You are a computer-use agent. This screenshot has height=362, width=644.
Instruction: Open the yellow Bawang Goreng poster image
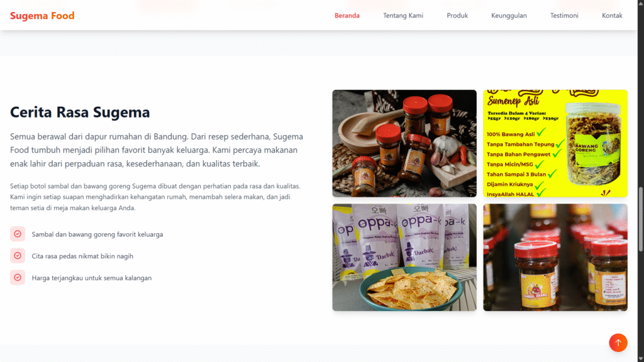tap(555, 143)
